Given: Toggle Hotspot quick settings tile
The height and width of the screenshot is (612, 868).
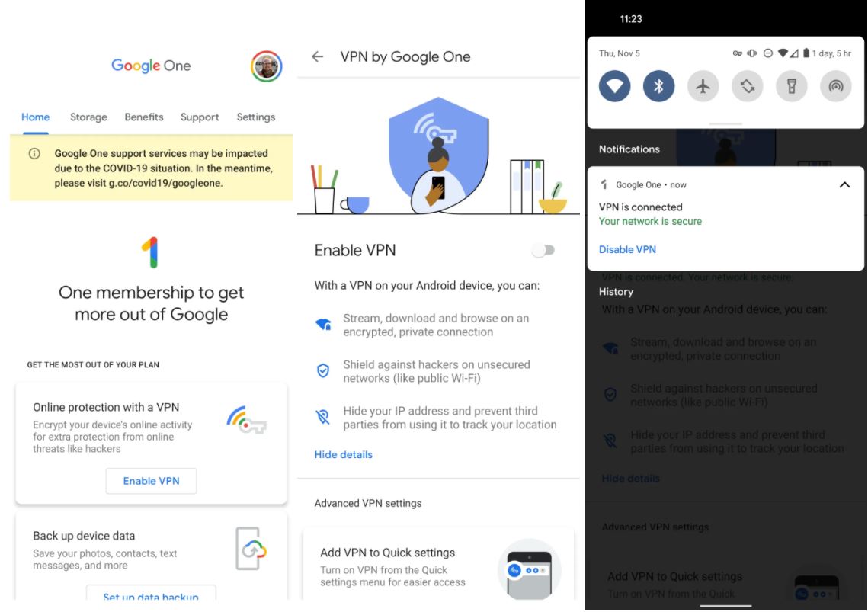Looking at the screenshot, I should point(836,86).
